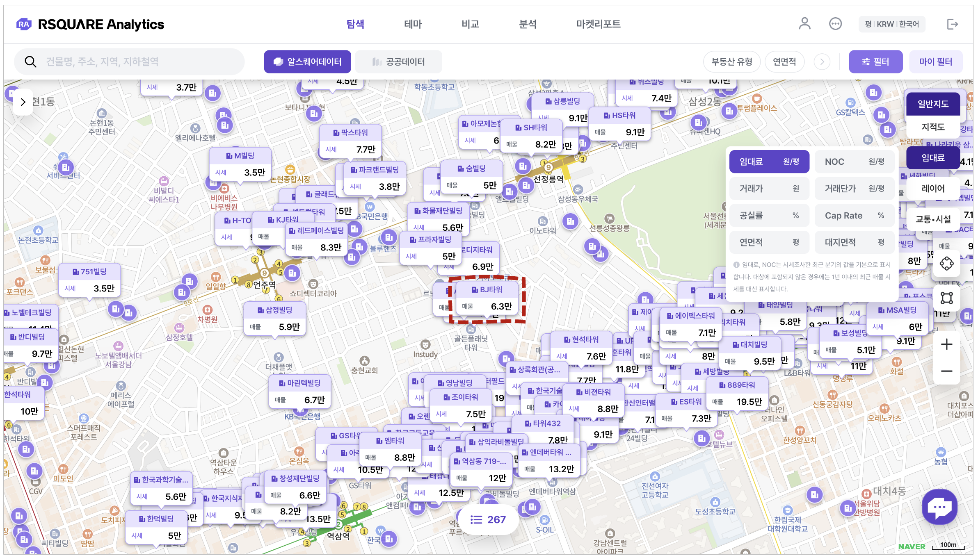
Task: Select the 거래가 metric option
Action: click(769, 189)
